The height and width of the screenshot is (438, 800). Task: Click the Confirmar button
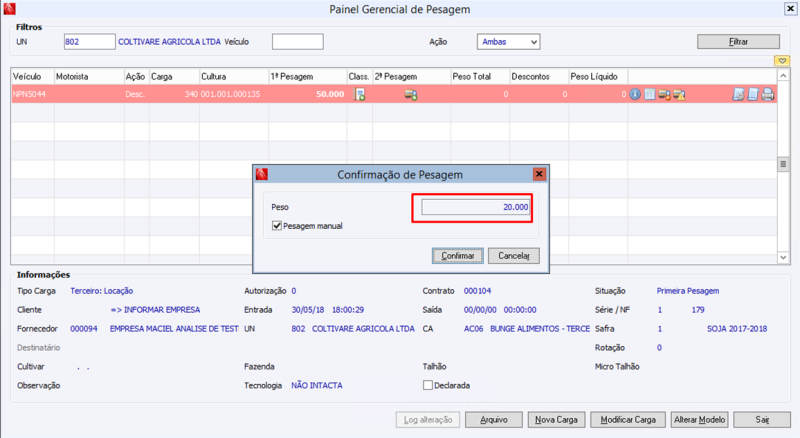[458, 256]
